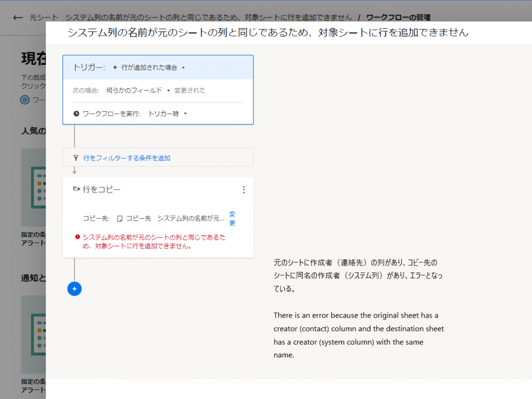The height and width of the screenshot is (399, 532).
Task: Click the blue plus button below the workflow
Action: tap(74, 288)
